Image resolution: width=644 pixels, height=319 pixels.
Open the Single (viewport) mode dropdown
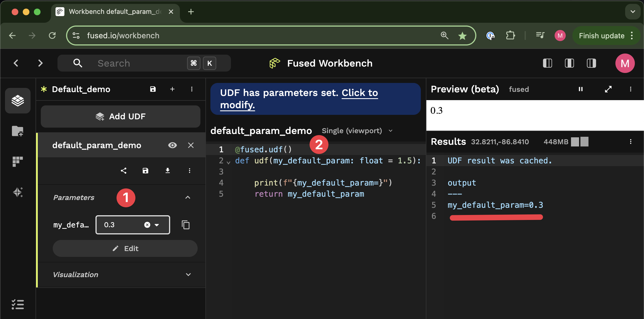(x=357, y=131)
